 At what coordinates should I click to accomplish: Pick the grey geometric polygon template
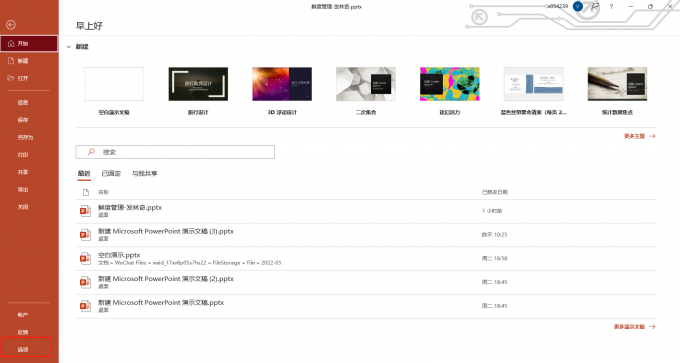[366, 84]
